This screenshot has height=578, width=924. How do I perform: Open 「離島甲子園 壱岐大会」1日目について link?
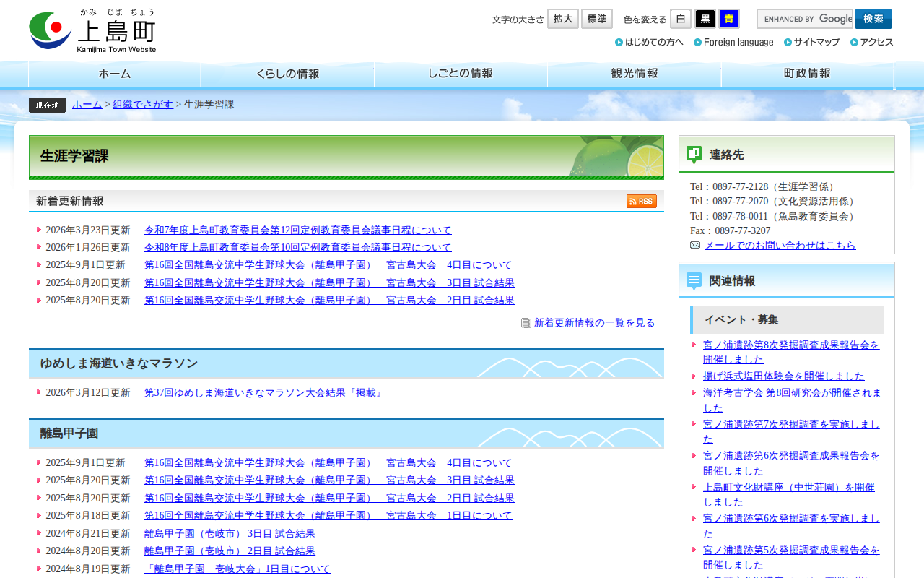click(237, 569)
